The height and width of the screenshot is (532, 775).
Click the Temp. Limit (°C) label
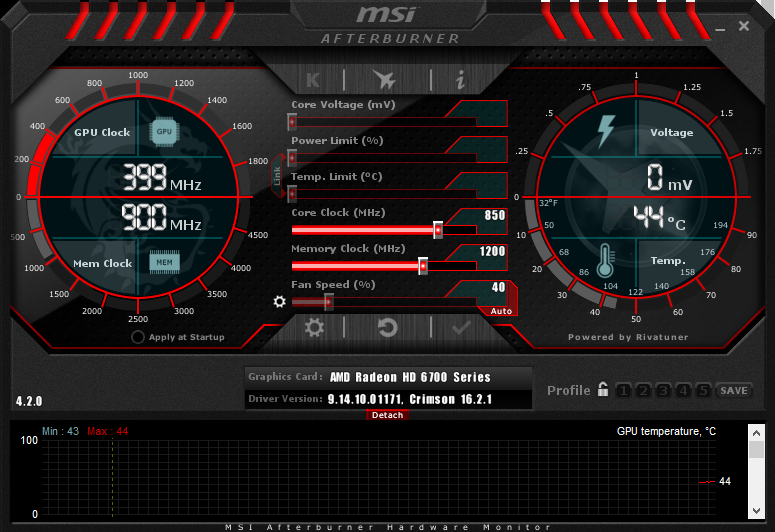[x=337, y=177]
